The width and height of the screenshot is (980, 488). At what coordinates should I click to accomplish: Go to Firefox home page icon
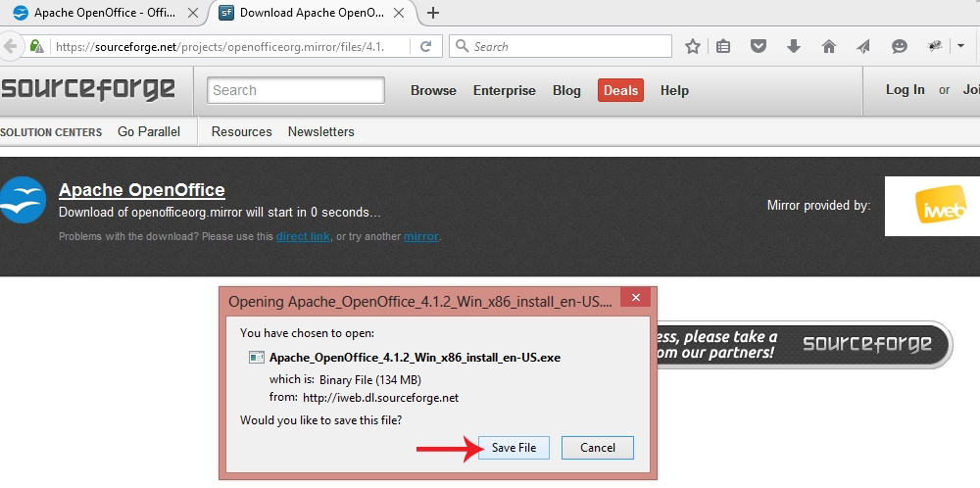[829, 46]
